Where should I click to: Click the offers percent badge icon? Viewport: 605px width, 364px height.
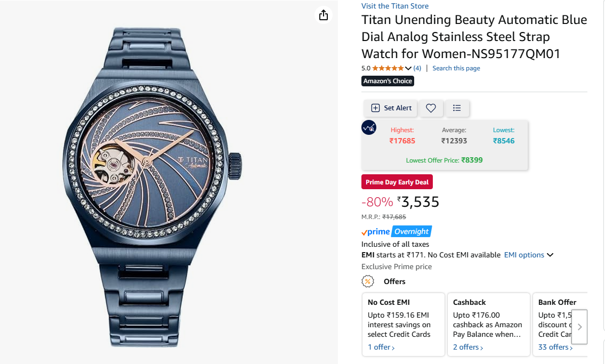click(368, 281)
